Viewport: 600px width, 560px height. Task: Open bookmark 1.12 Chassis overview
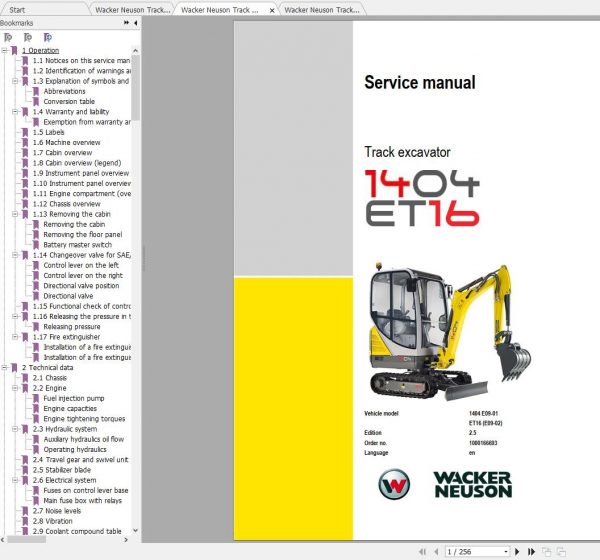click(66, 204)
